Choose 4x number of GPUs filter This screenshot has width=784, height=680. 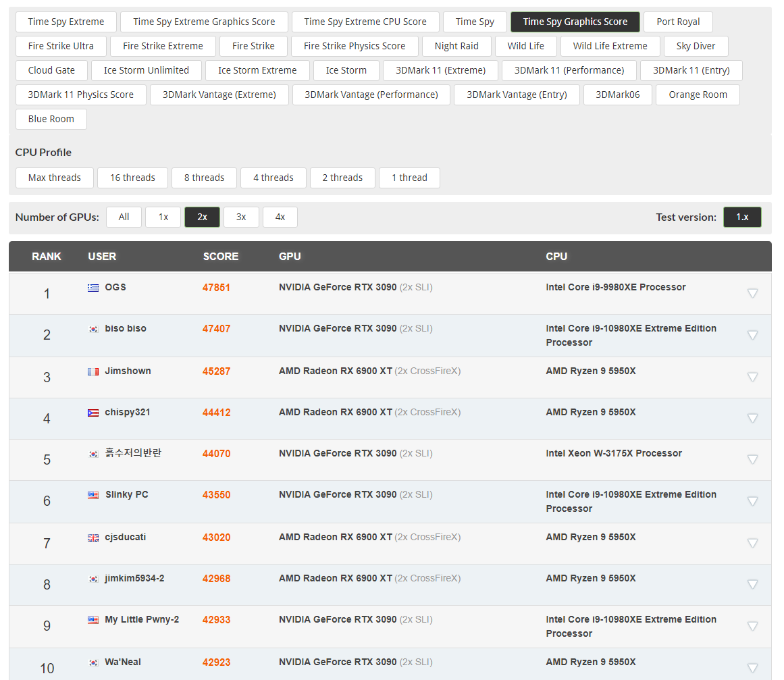pyautogui.click(x=280, y=217)
